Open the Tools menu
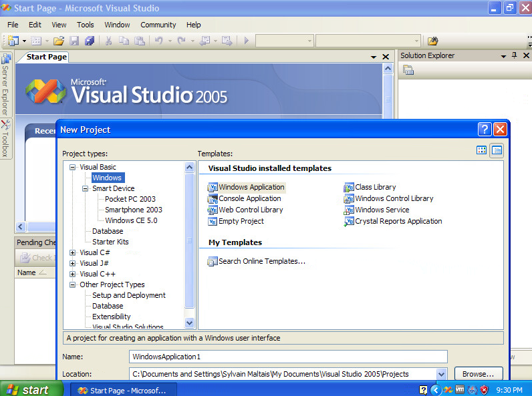Viewport: 532px width, 396px height. [86, 25]
